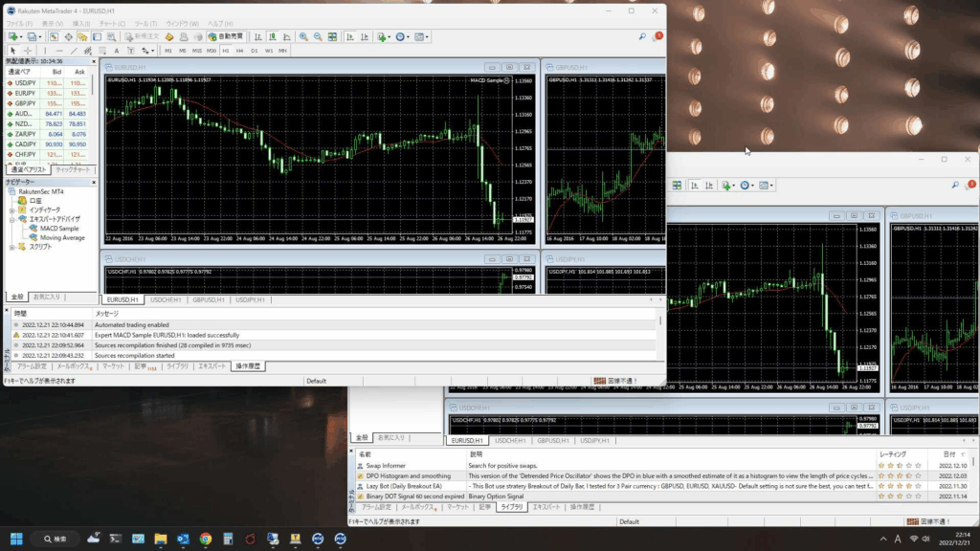Viewport: 980px width, 551px height.
Task: Select the crosshair tool
Action: (28, 51)
